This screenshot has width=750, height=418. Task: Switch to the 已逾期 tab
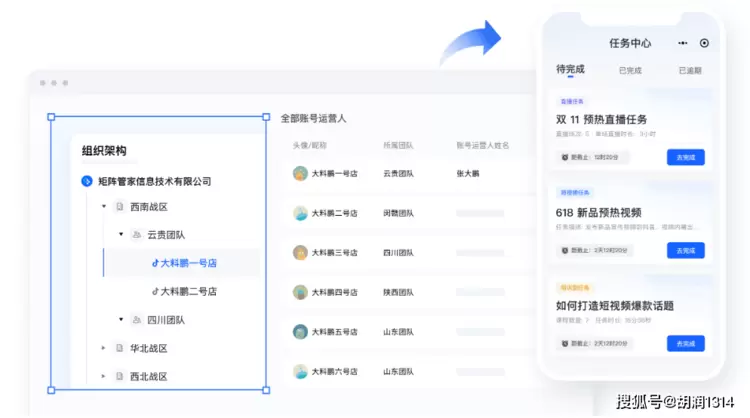click(689, 71)
